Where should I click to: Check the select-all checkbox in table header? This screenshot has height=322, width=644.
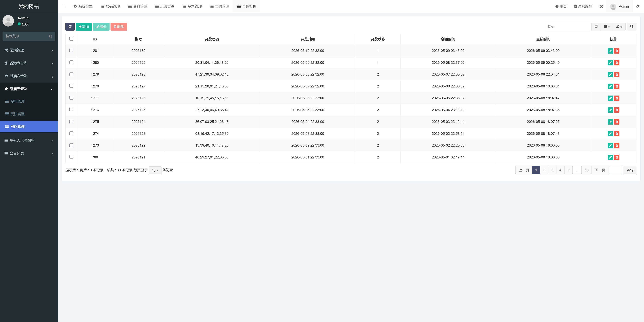click(x=71, y=39)
